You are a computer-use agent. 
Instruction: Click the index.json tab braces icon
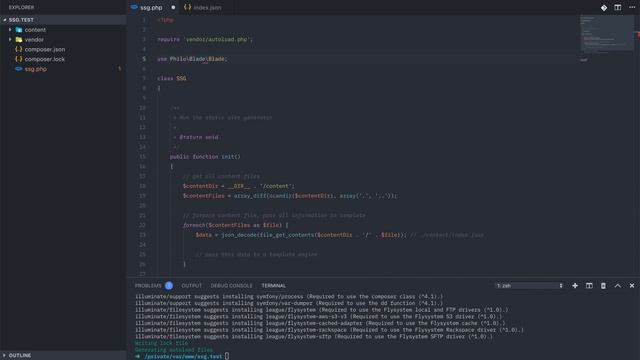187,7
